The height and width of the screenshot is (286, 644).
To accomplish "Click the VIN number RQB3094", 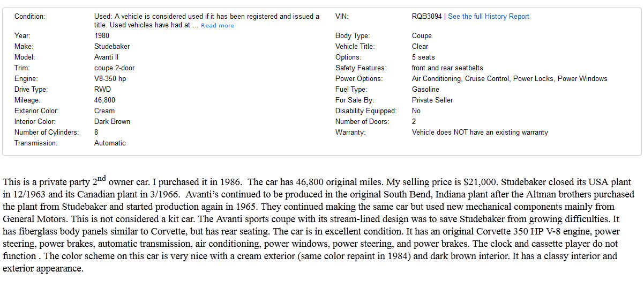I will pos(426,17).
